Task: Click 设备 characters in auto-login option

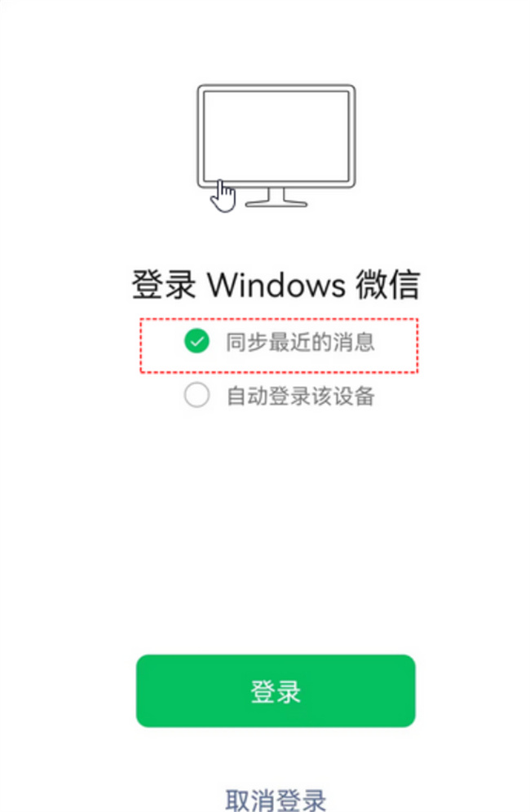Action: tap(354, 396)
